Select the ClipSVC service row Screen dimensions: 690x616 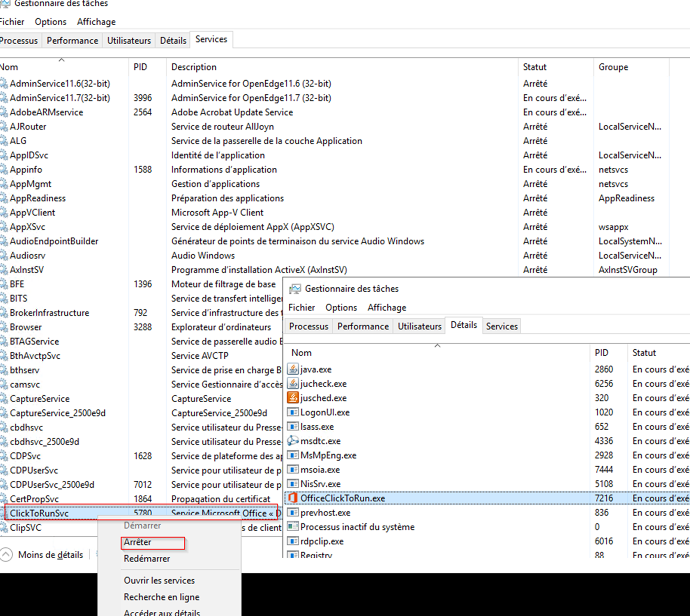coord(26,528)
